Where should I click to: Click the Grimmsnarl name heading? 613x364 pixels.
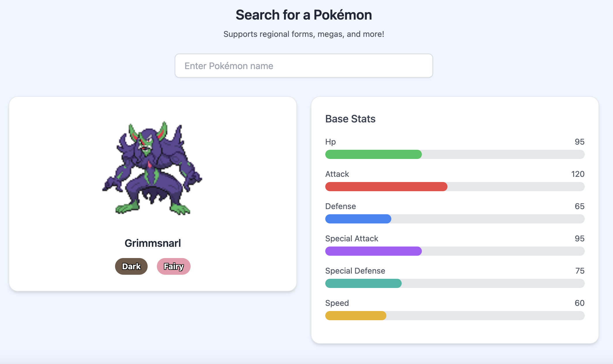[153, 243]
